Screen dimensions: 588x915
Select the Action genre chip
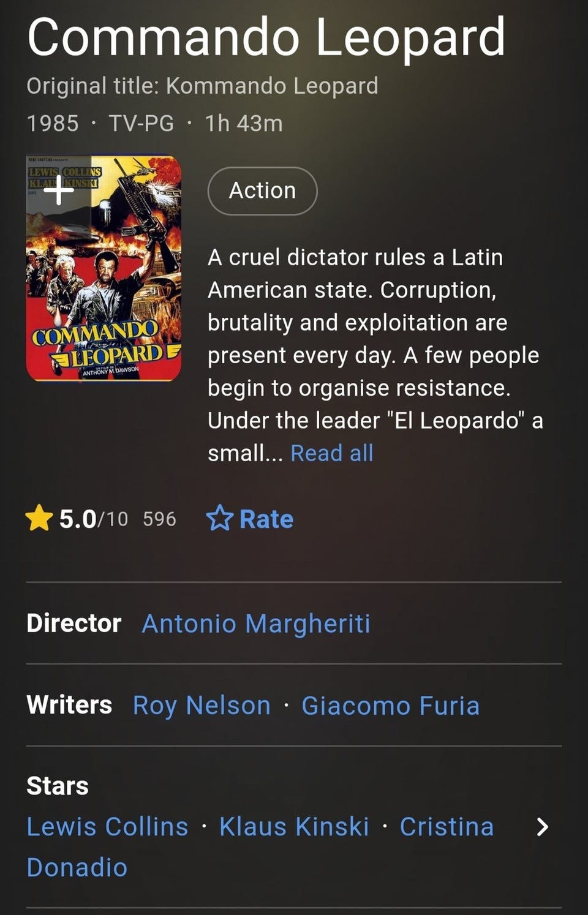pos(262,190)
